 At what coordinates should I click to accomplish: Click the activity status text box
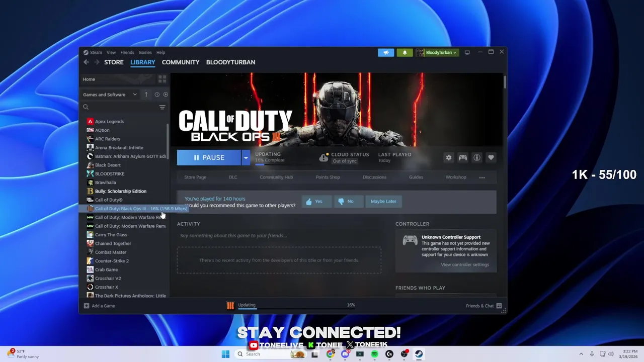(279, 236)
